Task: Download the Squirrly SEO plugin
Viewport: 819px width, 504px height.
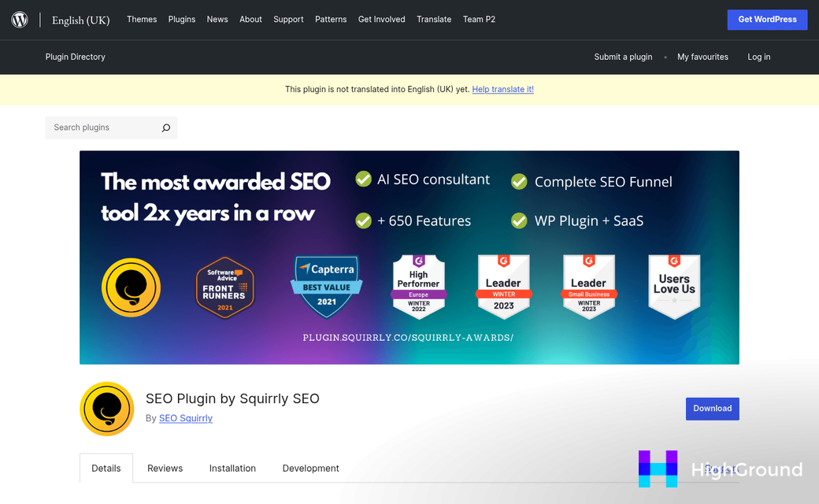Action: coord(712,409)
